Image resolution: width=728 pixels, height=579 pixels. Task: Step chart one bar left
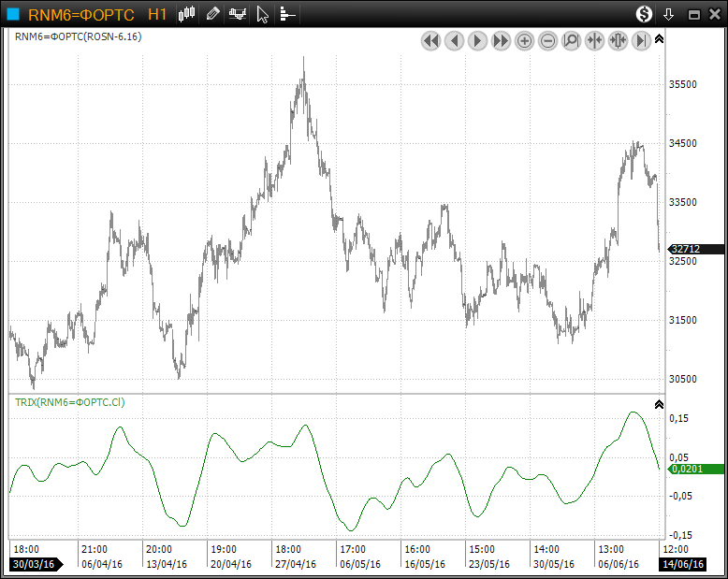(454, 40)
